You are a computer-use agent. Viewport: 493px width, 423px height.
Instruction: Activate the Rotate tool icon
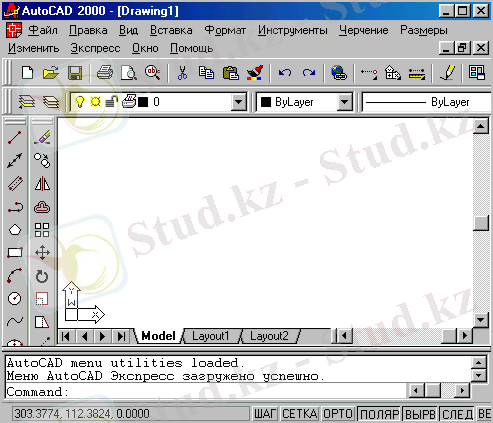[42, 276]
